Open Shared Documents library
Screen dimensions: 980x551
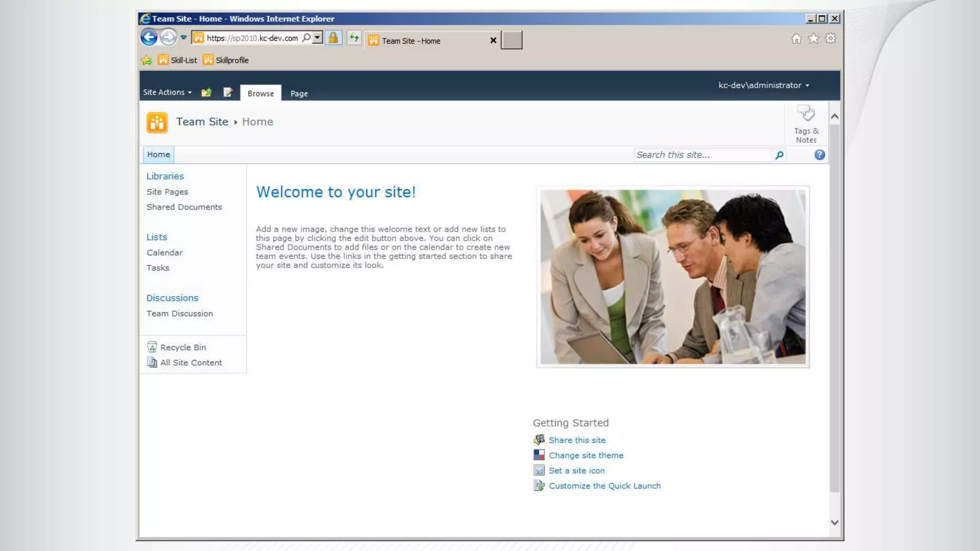click(x=184, y=207)
